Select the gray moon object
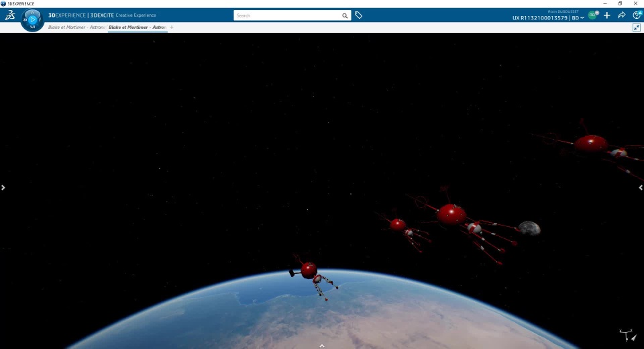 click(529, 228)
